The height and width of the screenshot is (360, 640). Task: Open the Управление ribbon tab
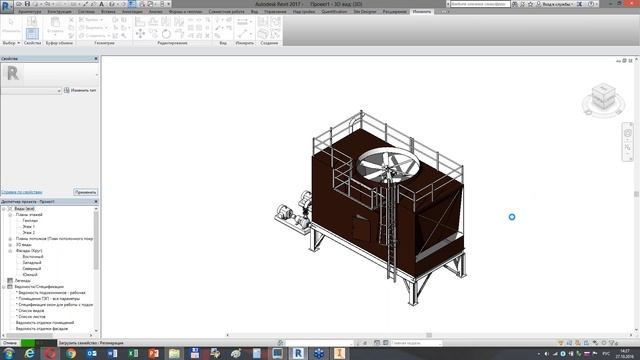[x=275, y=12]
